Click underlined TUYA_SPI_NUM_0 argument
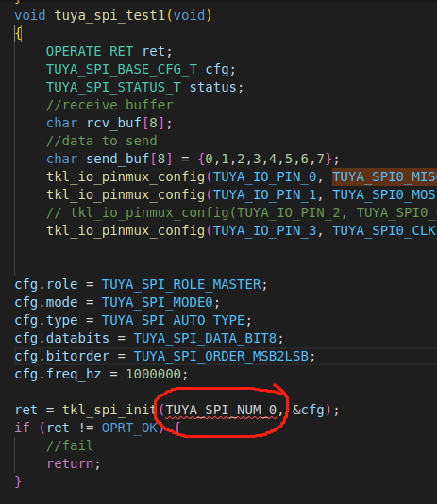This screenshot has height=504, width=437. [x=221, y=411]
